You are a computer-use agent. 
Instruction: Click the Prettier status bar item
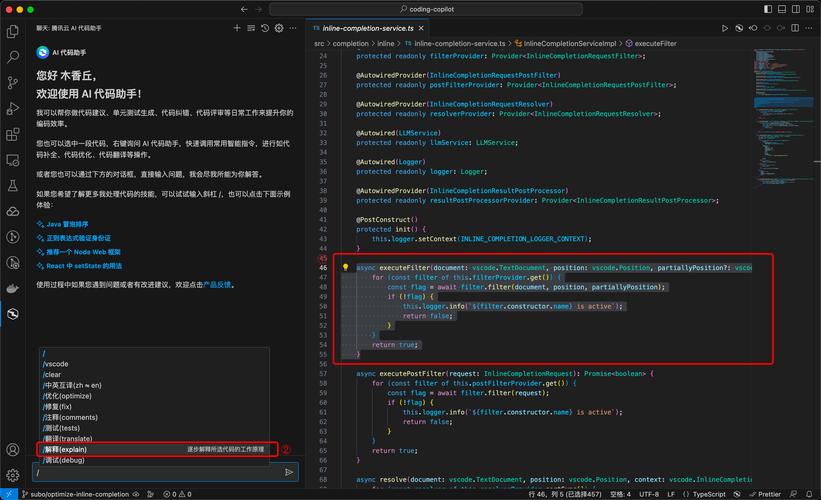point(765,494)
